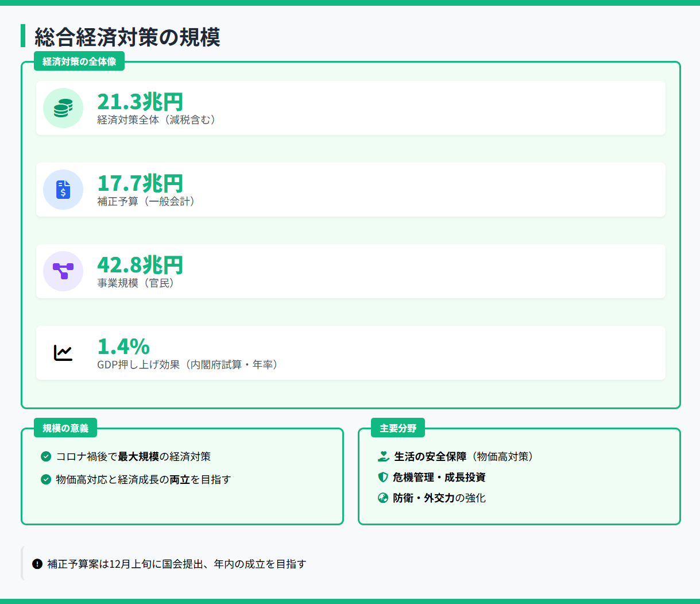The width and height of the screenshot is (700, 604).
Task: Click the blue invoice document icon
Action: (x=63, y=190)
